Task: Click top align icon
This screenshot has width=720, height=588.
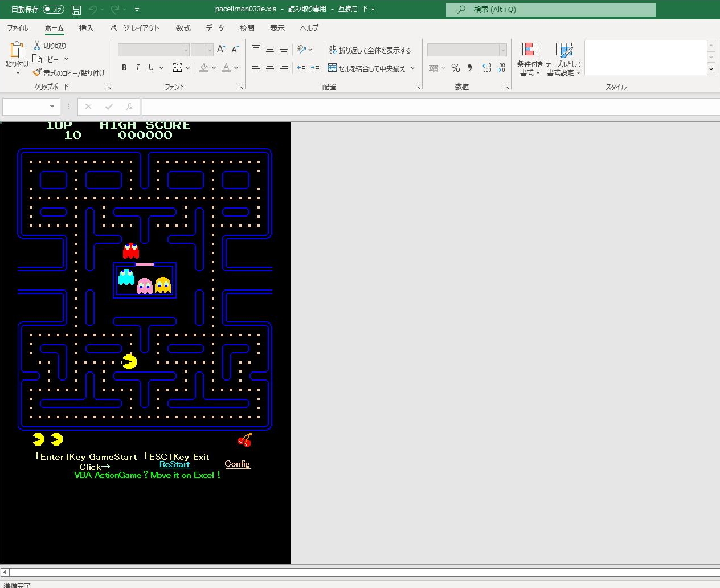Action: pos(256,50)
